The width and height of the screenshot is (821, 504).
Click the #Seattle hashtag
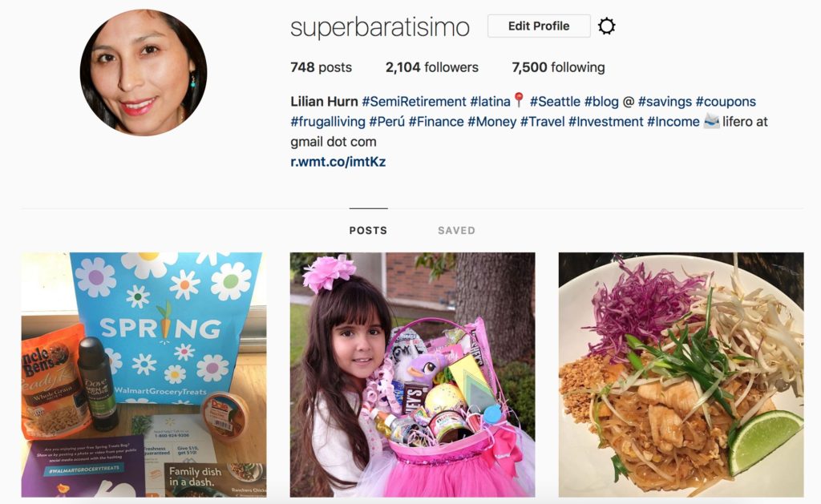(x=555, y=102)
